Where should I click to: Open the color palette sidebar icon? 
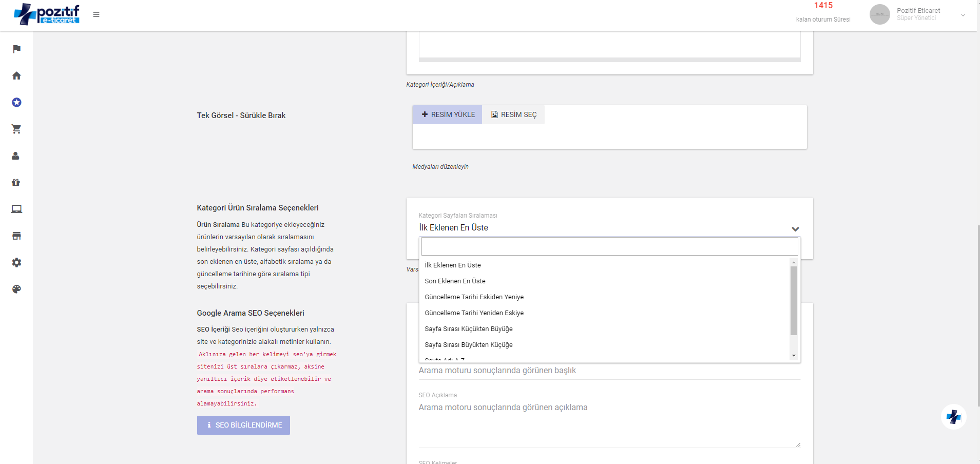tap(16, 289)
